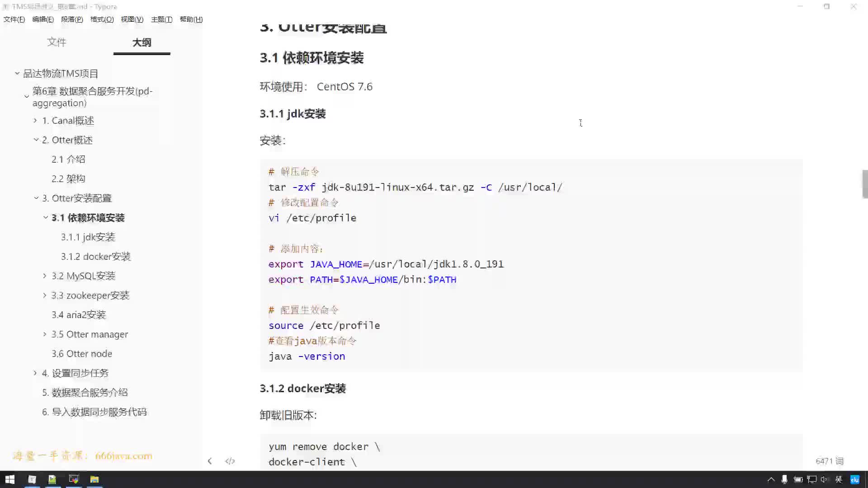Open the green notepad app in the taskbar
Image resolution: width=868 pixels, height=488 pixels.
point(52,479)
